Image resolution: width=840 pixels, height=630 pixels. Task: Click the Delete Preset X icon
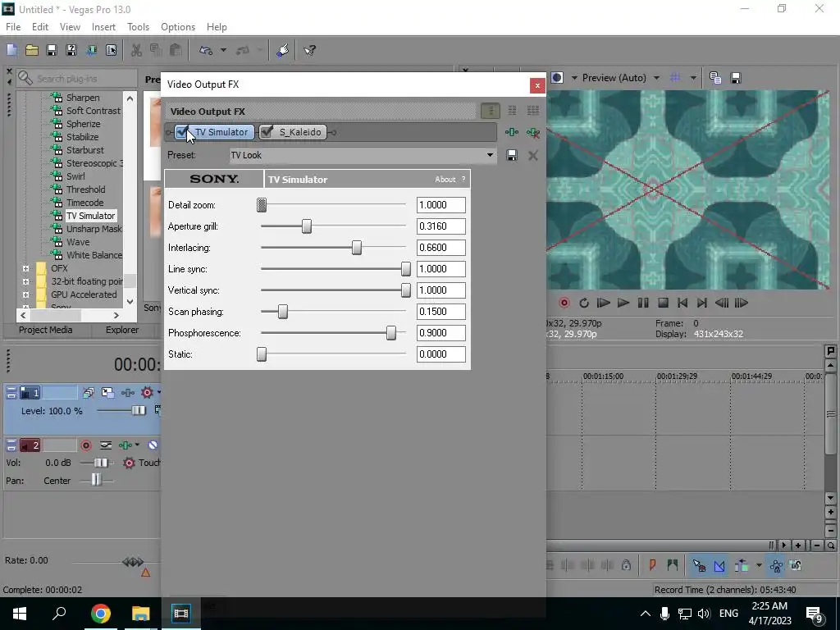533,155
